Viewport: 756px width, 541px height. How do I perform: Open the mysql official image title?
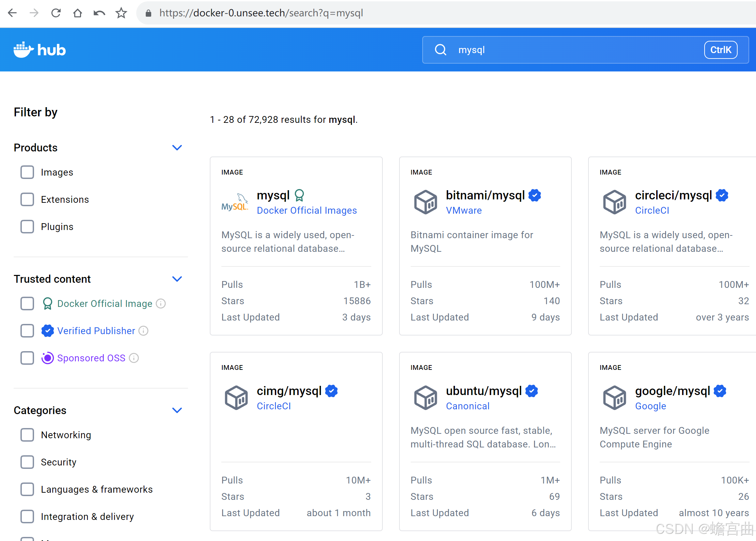(x=273, y=195)
